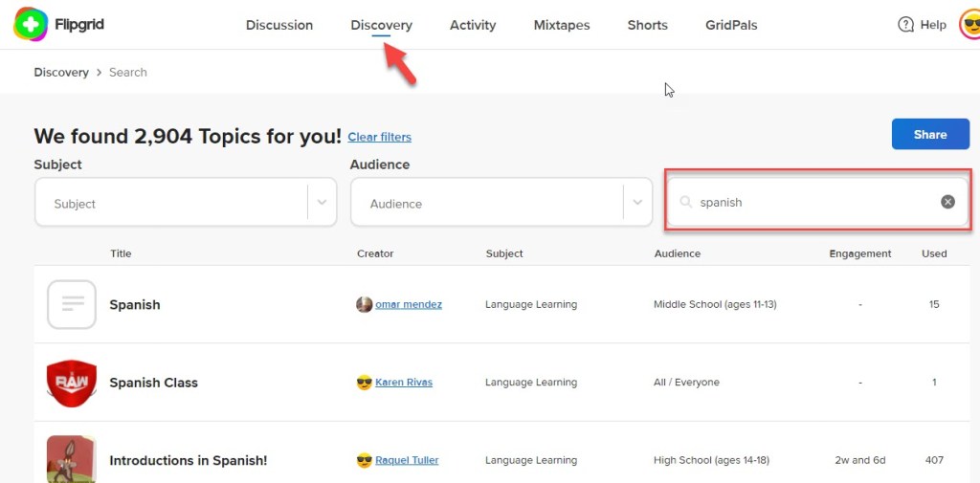Click Language Learning in Karen Rivas row
Screen dimensions: 980x483
pos(531,382)
